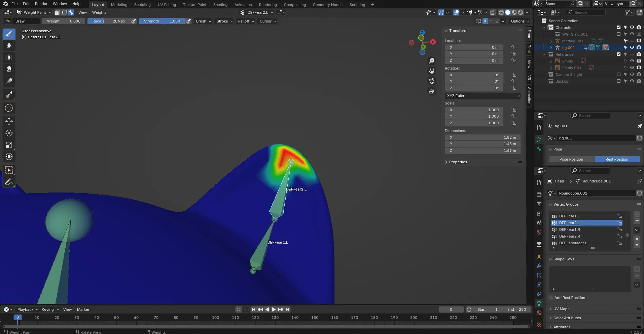
Task: Select the Draw brush tool
Action: tap(9, 34)
